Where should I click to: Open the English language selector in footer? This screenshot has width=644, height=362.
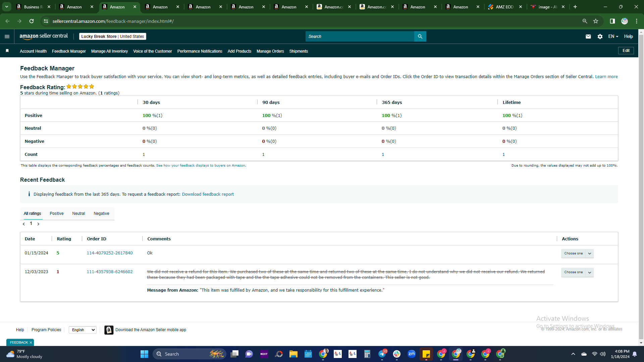pyautogui.click(x=83, y=330)
